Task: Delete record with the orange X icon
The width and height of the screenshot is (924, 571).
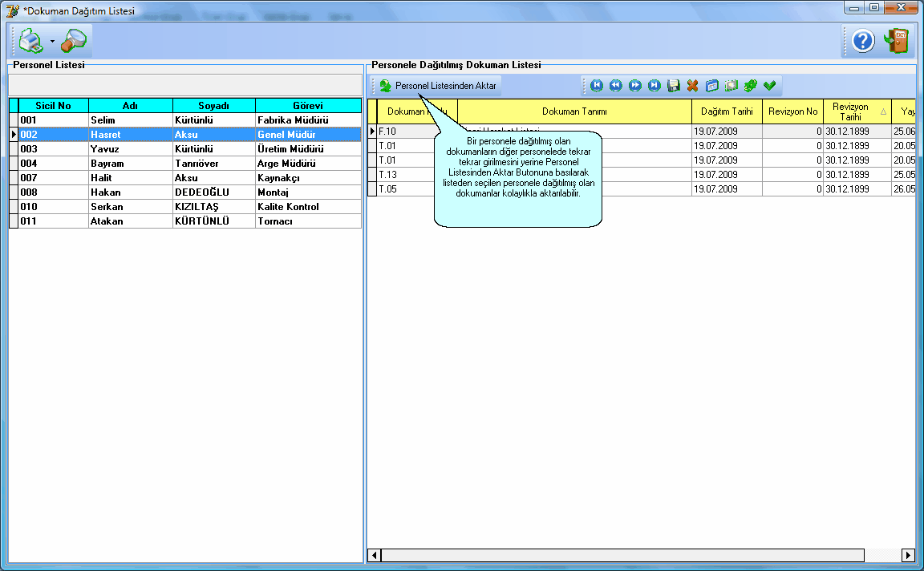Action: click(x=692, y=86)
